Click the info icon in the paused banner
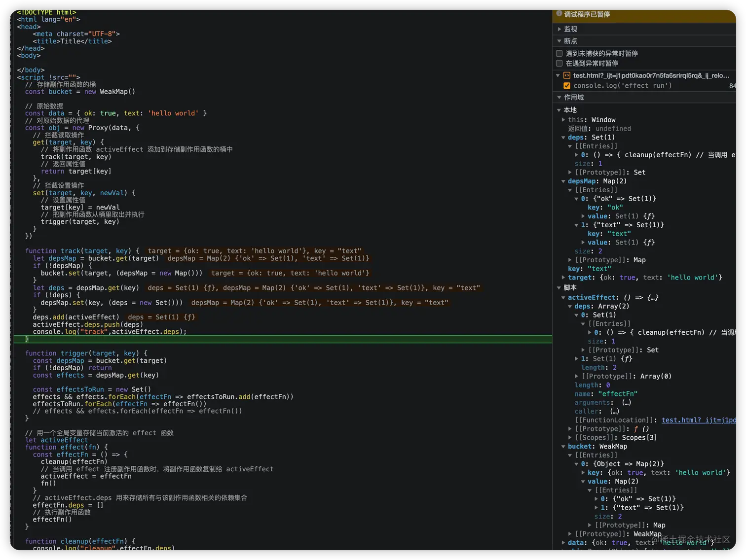Image resolution: width=746 pixels, height=560 pixels. pos(559,14)
